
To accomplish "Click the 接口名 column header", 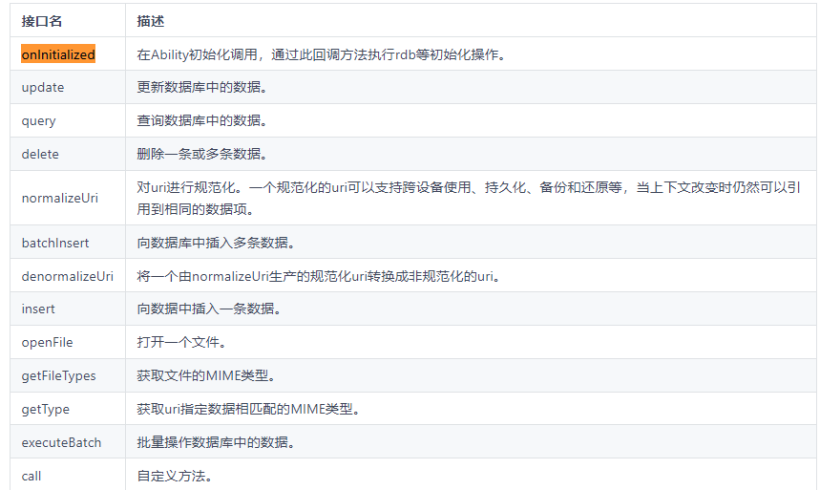I will pos(42,21).
